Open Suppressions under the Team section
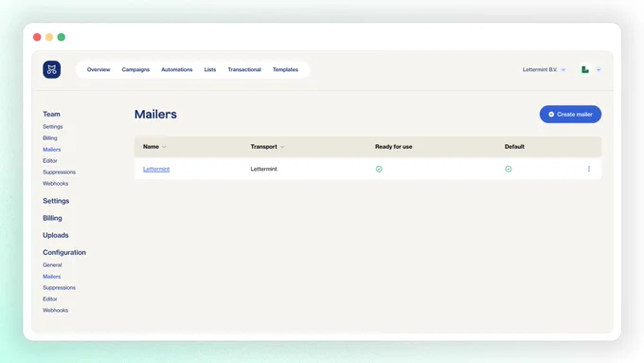The image size is (644, 363). (x=59, y=172)
